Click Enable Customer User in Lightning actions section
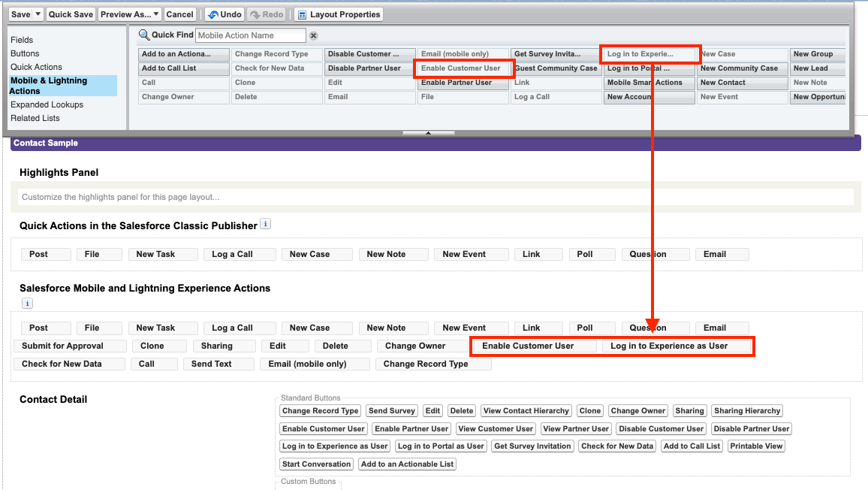Screen dimensions: 868x490 pos(535,346)
